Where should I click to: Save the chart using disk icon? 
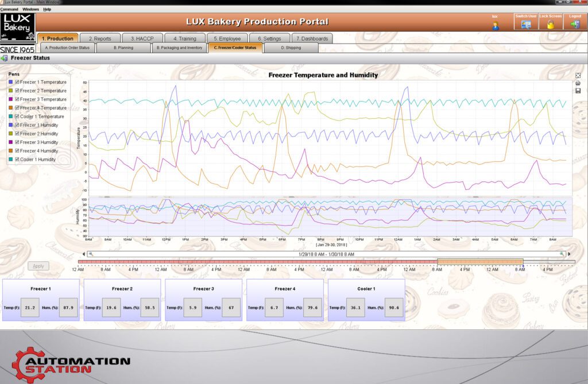(x=578, y=91)
